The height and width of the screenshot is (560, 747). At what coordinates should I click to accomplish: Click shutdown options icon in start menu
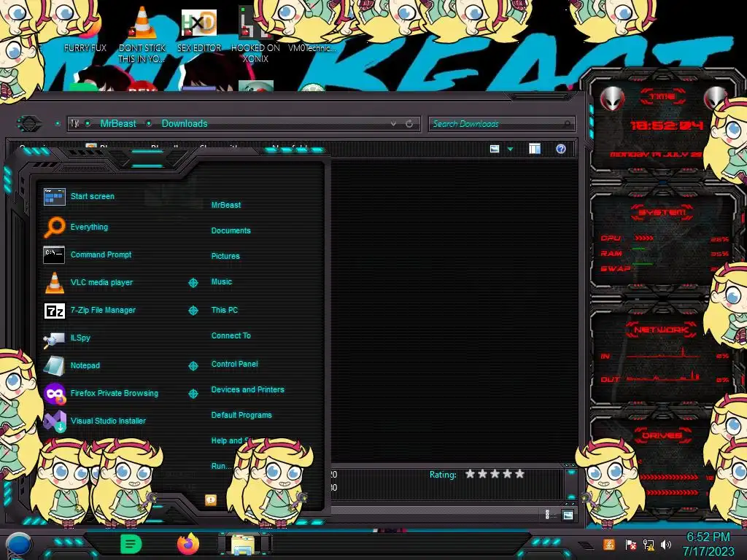[x=211, y=499]
